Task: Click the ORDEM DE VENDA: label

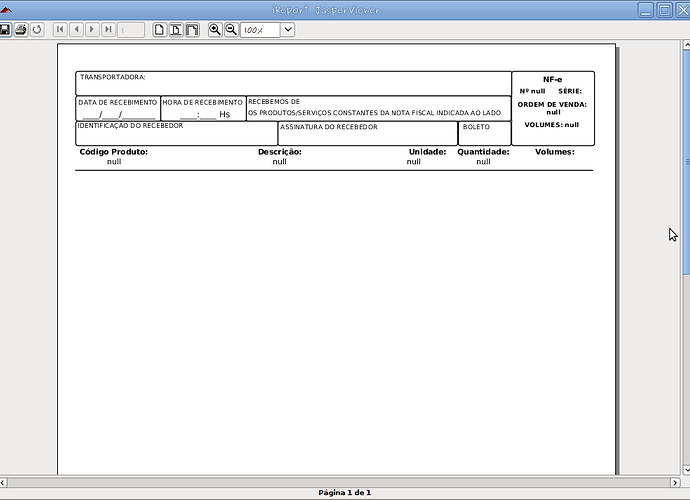Action: point(552,104)
